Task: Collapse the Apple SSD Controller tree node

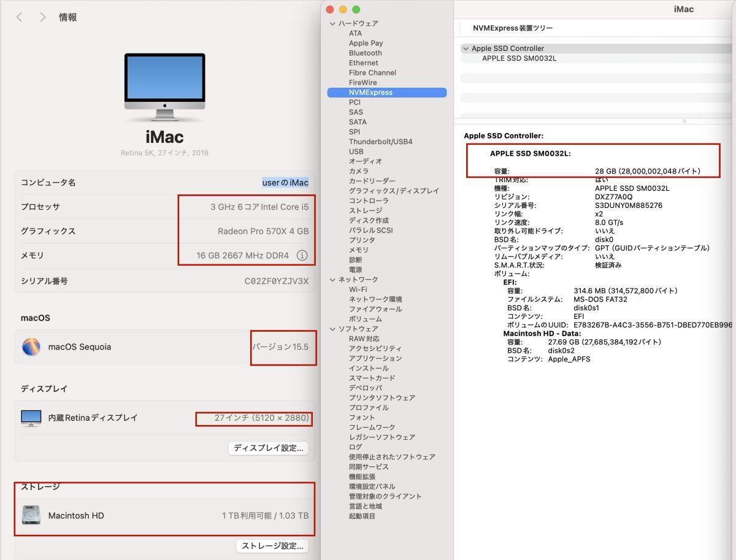Action: click(466, 48)
